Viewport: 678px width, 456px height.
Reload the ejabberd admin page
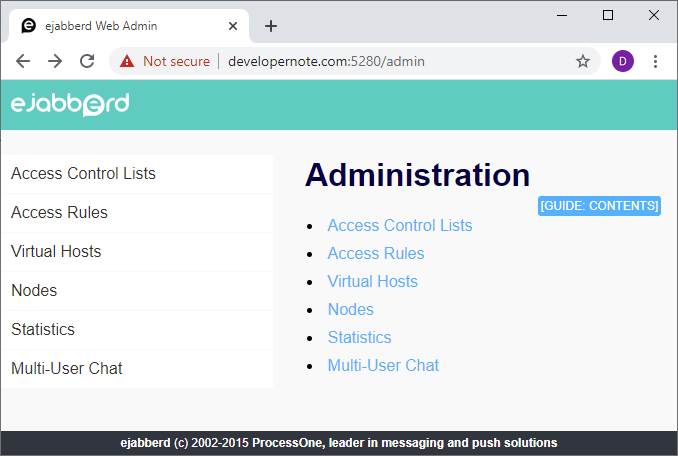click(x=87, y=61)
